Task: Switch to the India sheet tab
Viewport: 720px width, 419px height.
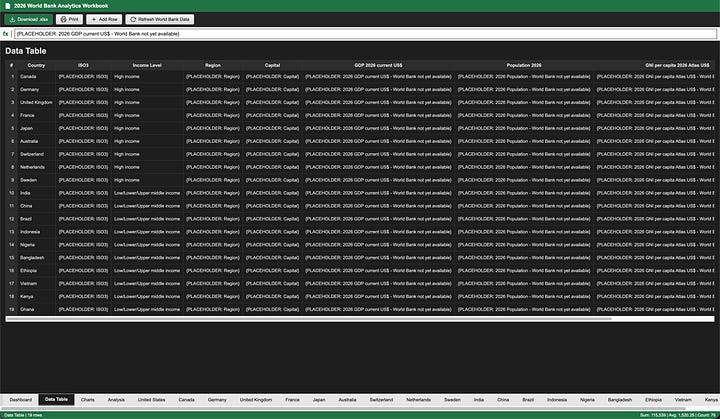Action: (479, 400)
